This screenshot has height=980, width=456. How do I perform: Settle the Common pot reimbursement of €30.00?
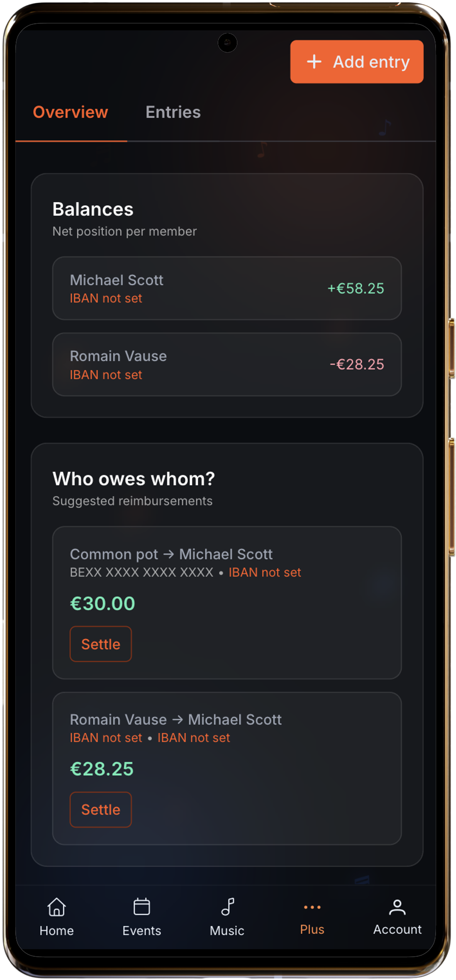click(100, 644)
